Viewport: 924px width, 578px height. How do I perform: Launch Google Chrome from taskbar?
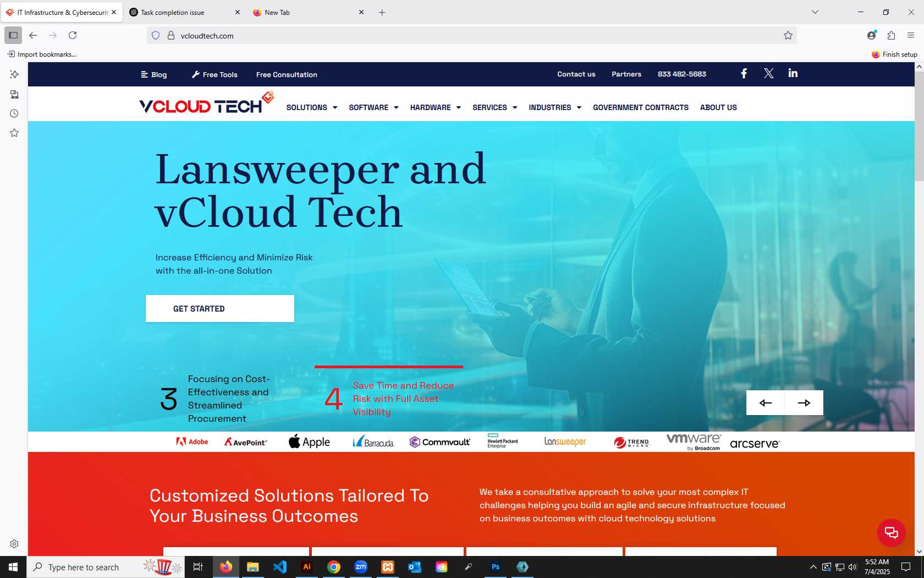pos(333,566)
